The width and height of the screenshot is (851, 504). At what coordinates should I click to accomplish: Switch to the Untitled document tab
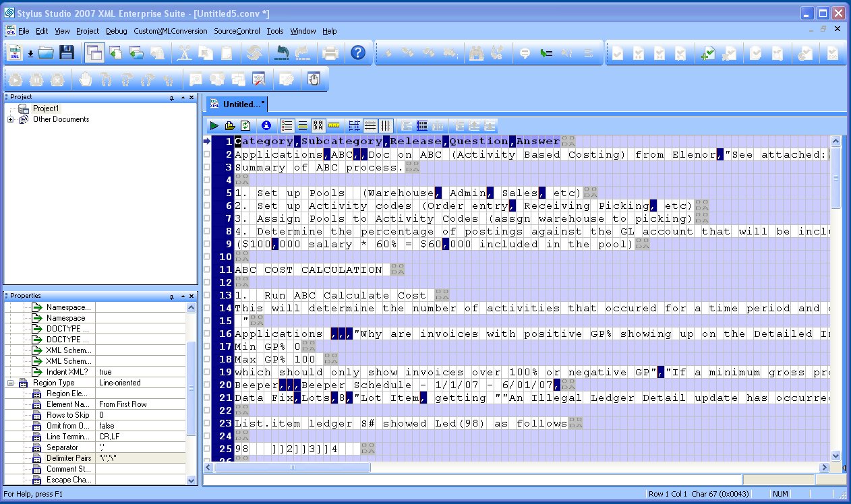pyautogui.click(x=239, y=104)
